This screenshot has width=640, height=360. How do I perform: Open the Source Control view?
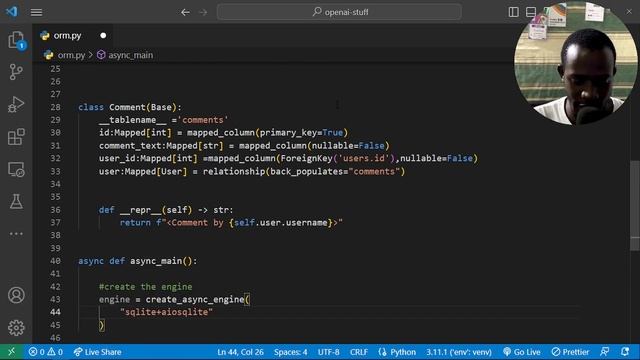[x=16, y=72]
